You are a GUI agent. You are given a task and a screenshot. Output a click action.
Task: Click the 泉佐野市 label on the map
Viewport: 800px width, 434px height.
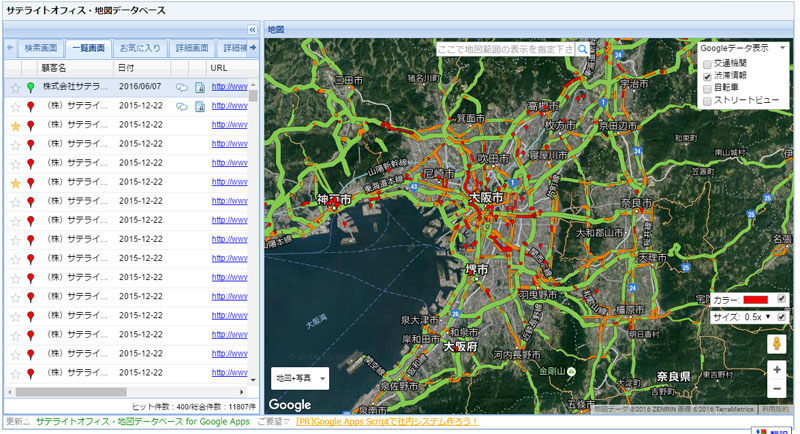[x=399, y=387]
